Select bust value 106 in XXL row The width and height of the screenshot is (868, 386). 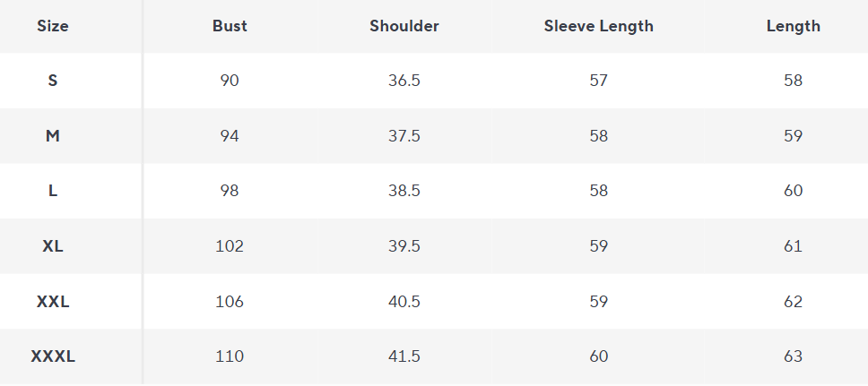[x=230, y=302]
